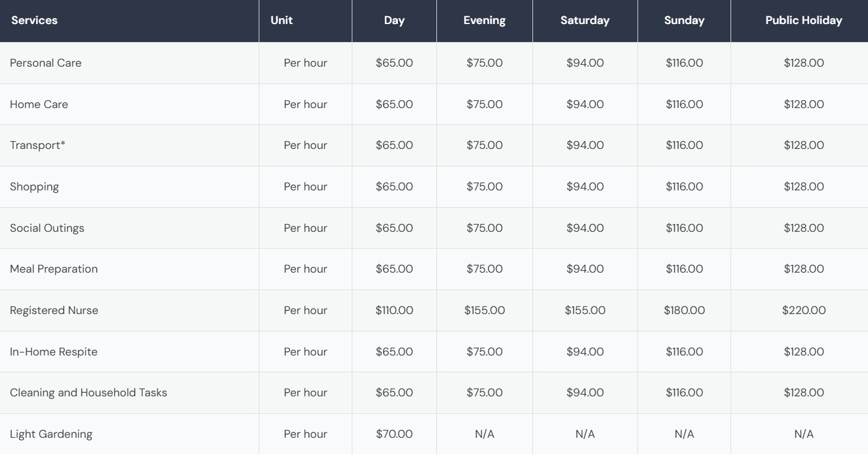Select the Shopping service name
868x454 pixels.
pyautogui.click(x=34, y=187)
